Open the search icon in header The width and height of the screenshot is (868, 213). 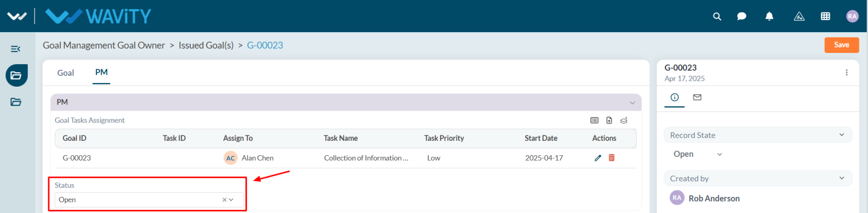pyautogui.click(x=717, y=16)
